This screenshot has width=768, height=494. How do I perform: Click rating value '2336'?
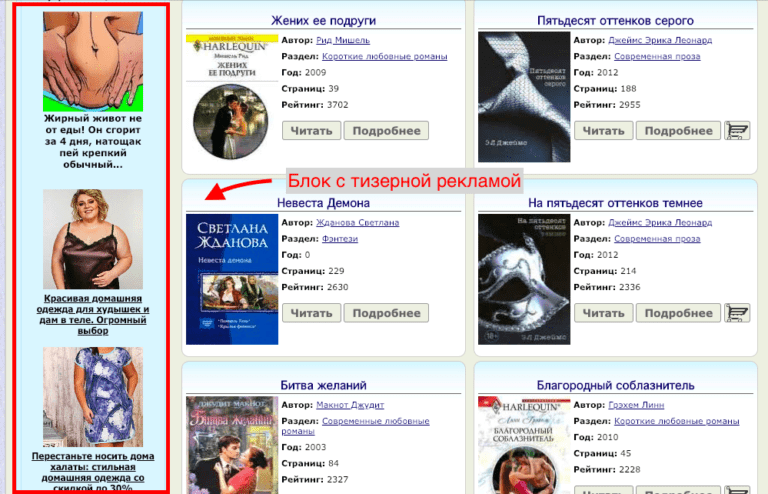click(x=629, y=287)
